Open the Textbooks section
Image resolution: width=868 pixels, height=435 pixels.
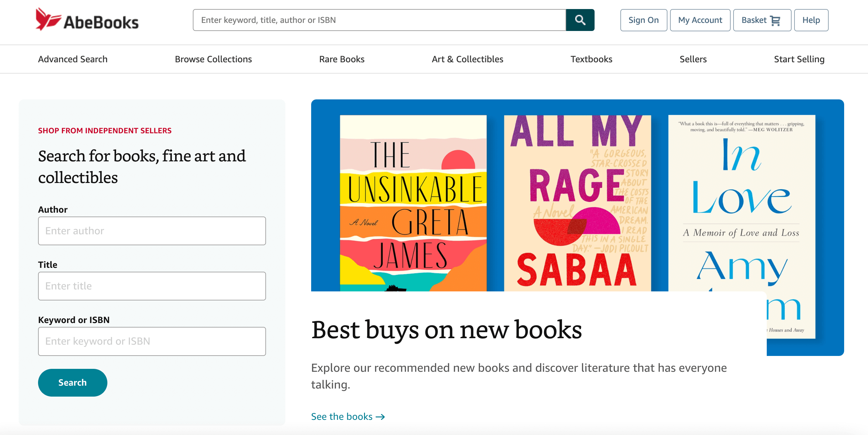(591, 59)
